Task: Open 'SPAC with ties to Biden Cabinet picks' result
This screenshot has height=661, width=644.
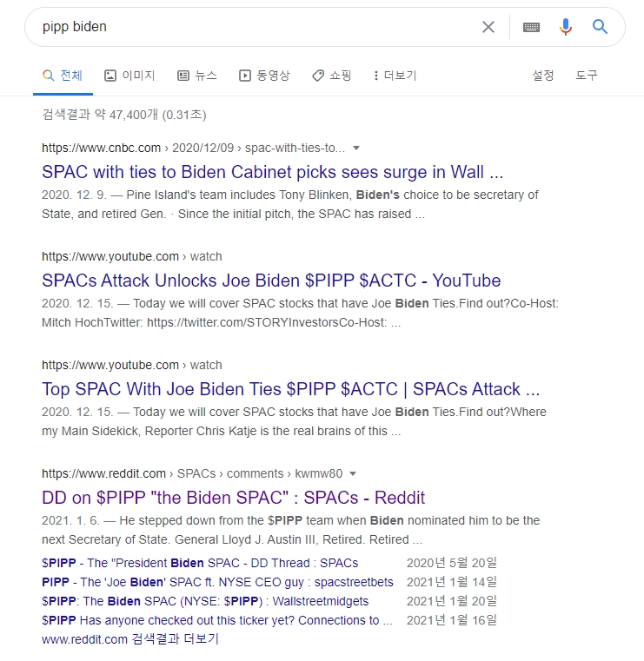Action: coord(272,172)
